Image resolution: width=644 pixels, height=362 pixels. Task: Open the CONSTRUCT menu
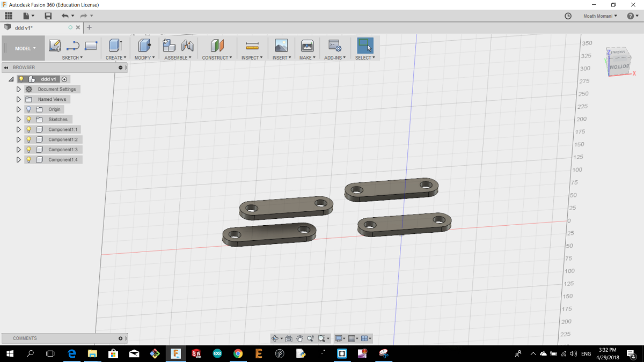click(x=217, y=57)
